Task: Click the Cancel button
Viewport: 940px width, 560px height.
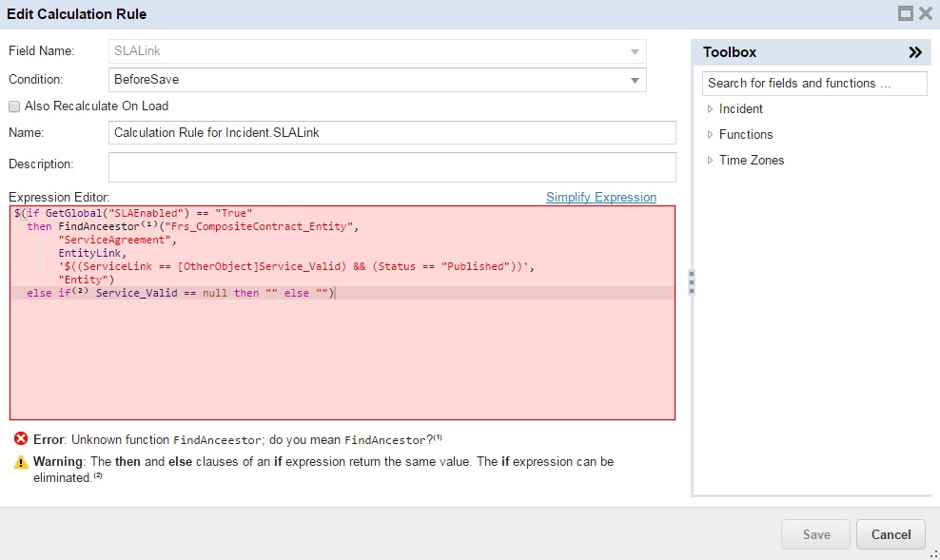Action: 891,535
